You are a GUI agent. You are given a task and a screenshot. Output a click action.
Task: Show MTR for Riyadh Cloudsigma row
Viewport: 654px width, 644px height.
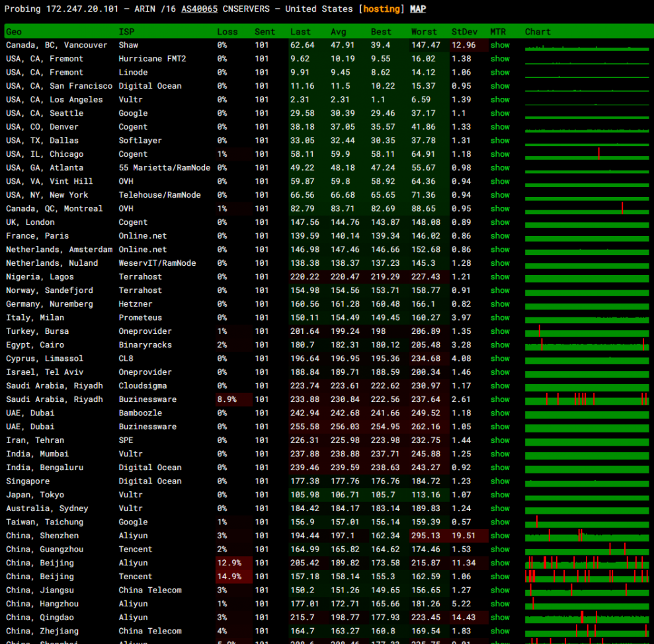[500, 386]
